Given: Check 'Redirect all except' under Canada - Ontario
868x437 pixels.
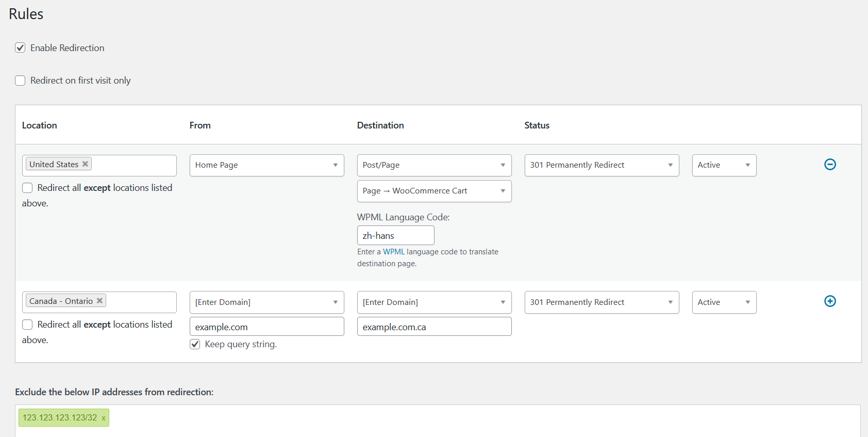Looking at the screenshot, I should coord(27,325).
